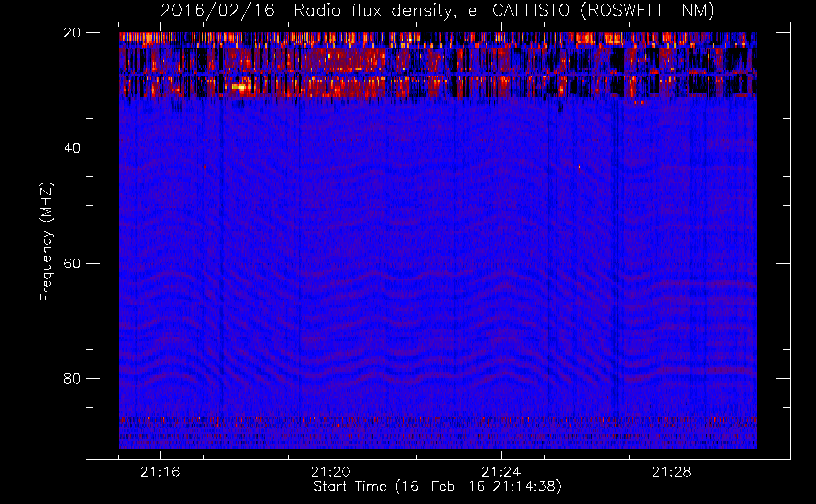This screenshot has width=816, height=504.
Task: Click the 20 MHz frequency tick label
Action: click(72, 33)
